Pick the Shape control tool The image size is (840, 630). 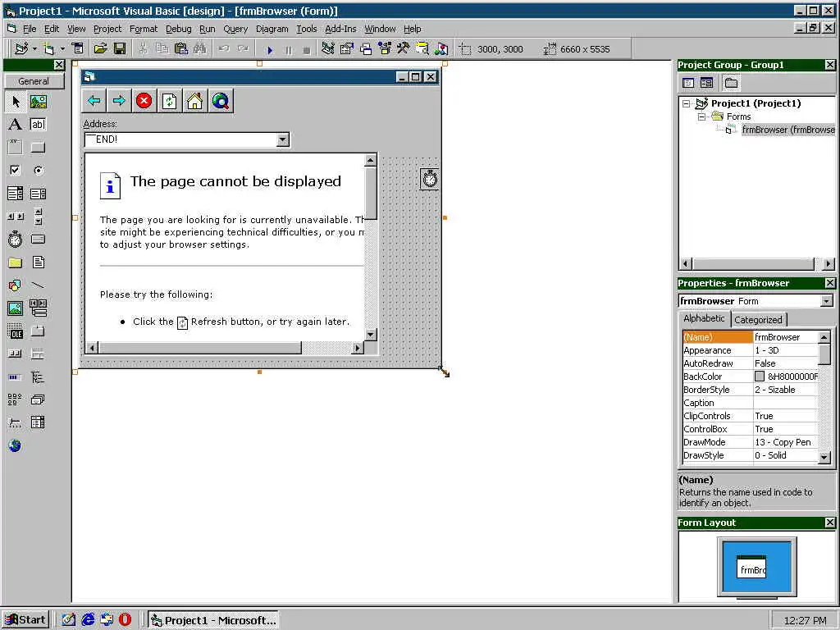point(15,285)
